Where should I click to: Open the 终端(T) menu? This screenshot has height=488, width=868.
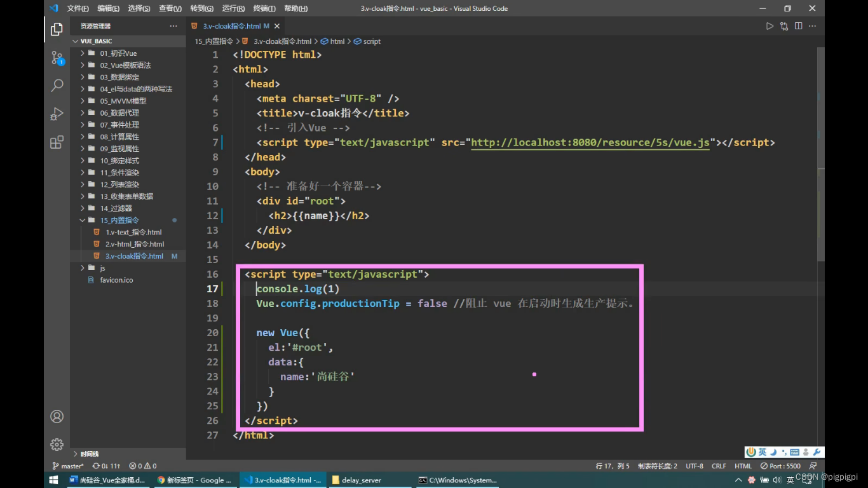(x=264, y=8)
